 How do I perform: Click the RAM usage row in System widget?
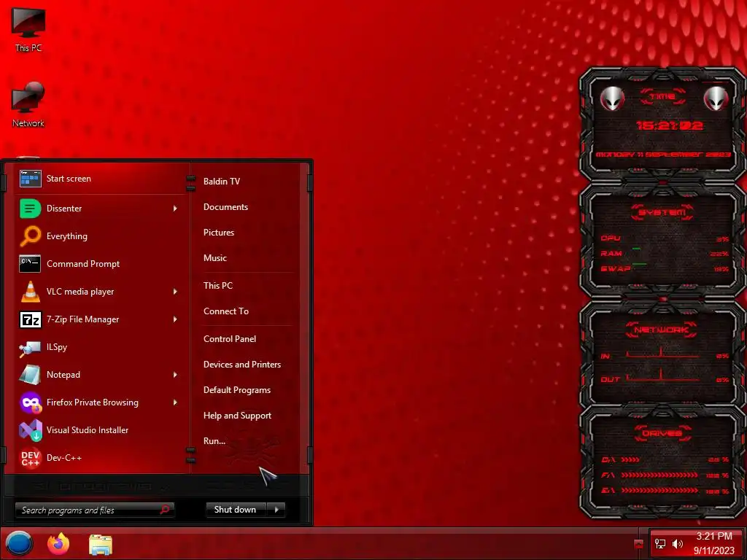click(664, 253)
